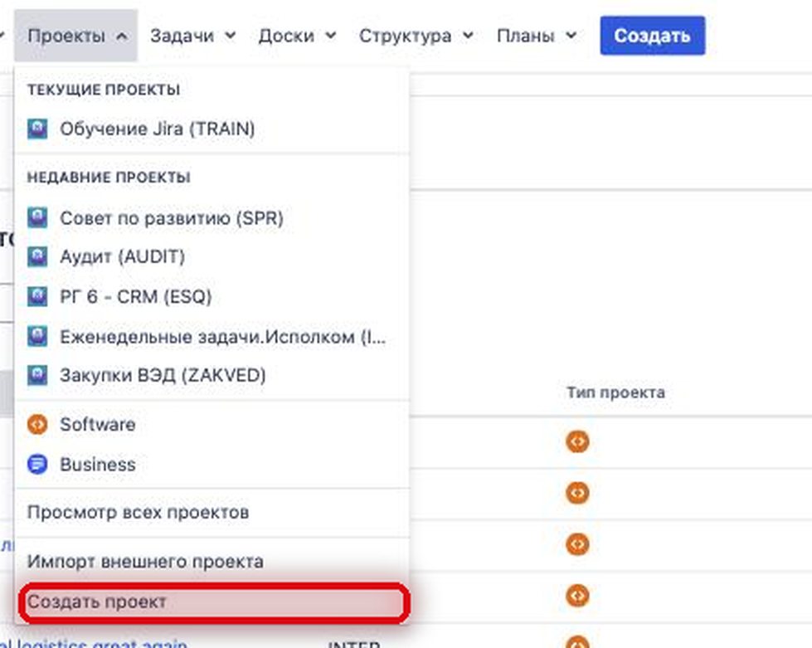Click the Закупки ВЭД avatar icon
Screen dimensions: 812x648
[x=37, y=375]
